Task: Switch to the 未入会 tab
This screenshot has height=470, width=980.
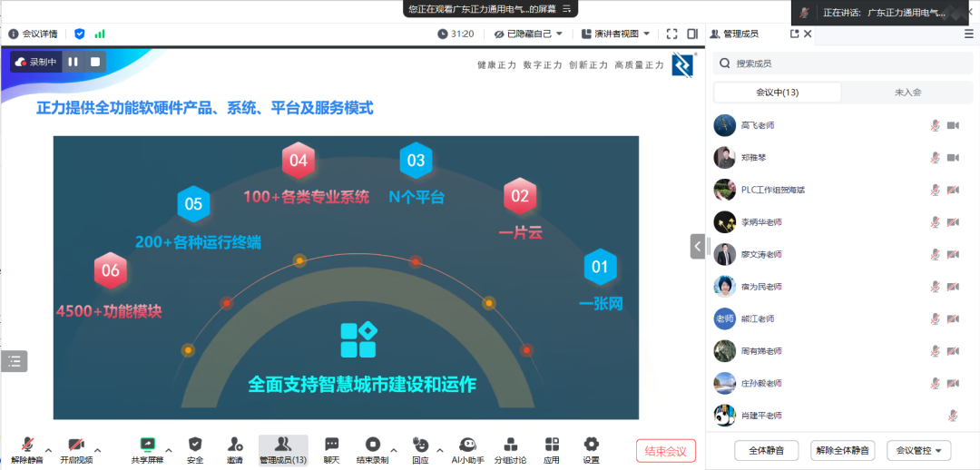Action: 907,93
